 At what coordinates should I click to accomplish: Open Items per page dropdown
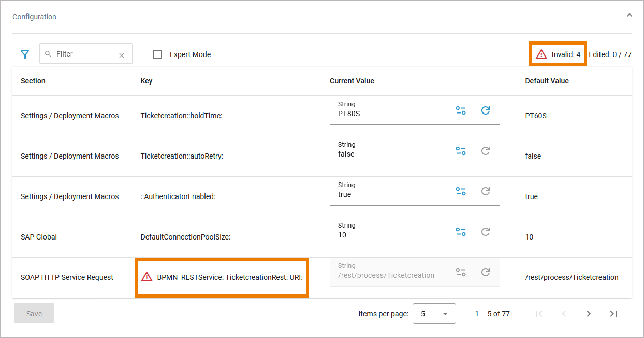tap(434, 314)
